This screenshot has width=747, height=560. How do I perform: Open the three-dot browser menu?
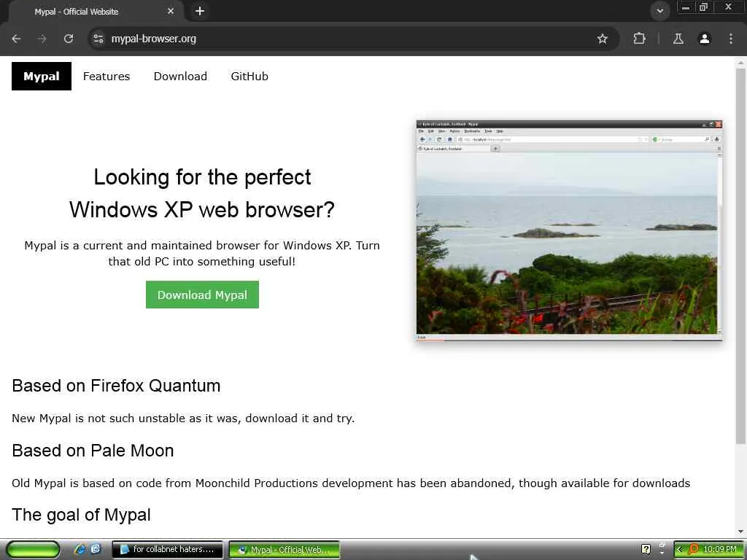[731, 39]
